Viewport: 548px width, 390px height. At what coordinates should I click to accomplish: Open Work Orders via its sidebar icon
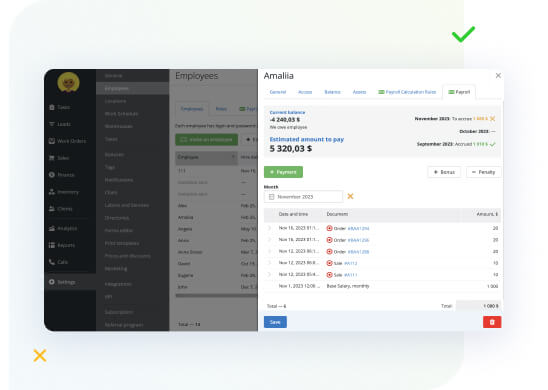52,141
